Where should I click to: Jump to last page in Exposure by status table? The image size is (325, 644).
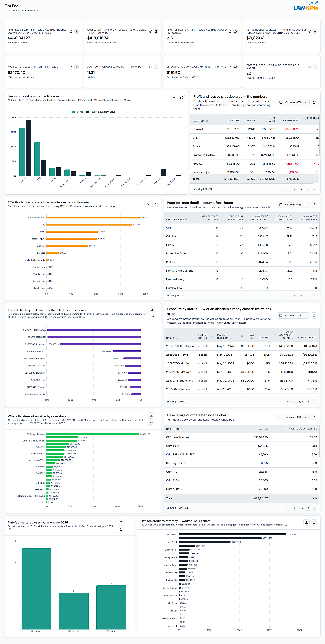click(x=315, y=402)
